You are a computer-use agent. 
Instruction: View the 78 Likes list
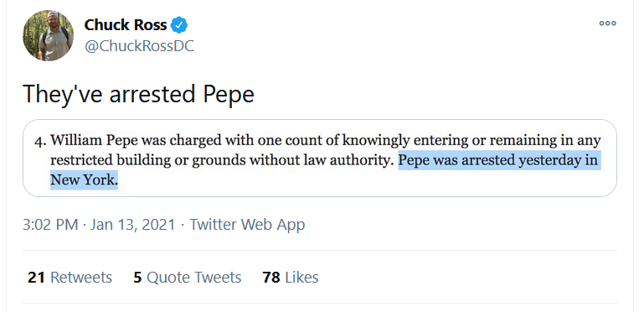point(291,278)
